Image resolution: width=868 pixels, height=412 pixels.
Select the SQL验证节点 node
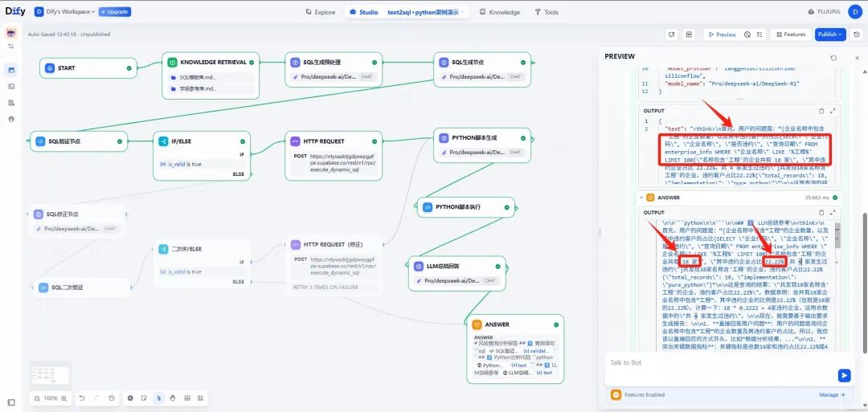[79, 141]
